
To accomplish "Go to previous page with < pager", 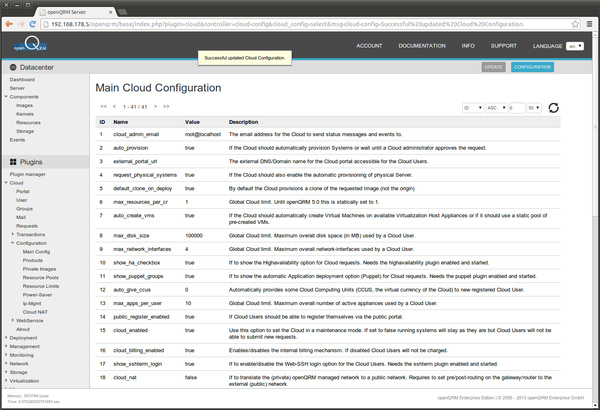I will (114, 106).
